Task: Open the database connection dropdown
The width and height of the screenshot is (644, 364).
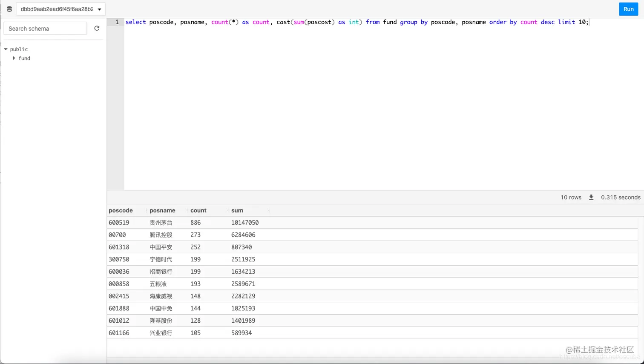Action: [x=61, y=9]
